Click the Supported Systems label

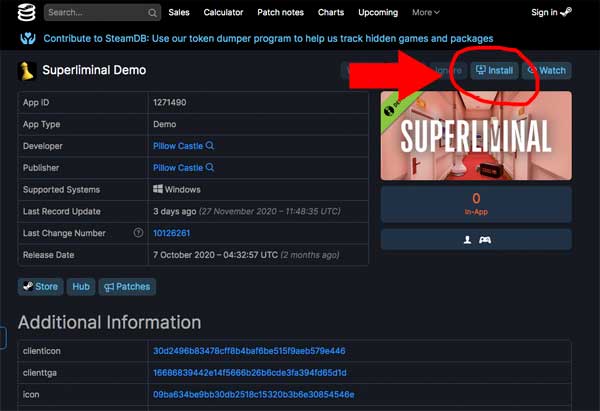(61, 189)
